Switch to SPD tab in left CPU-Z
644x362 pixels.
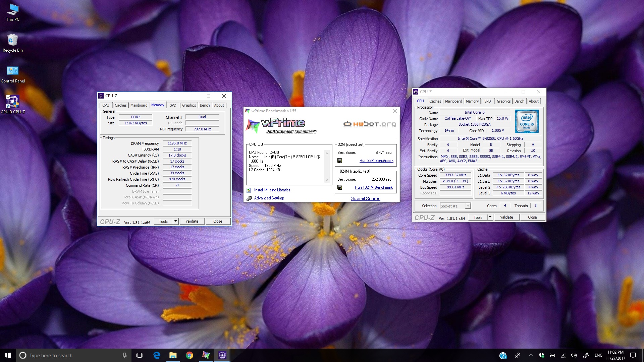click(x=173, y=105)
